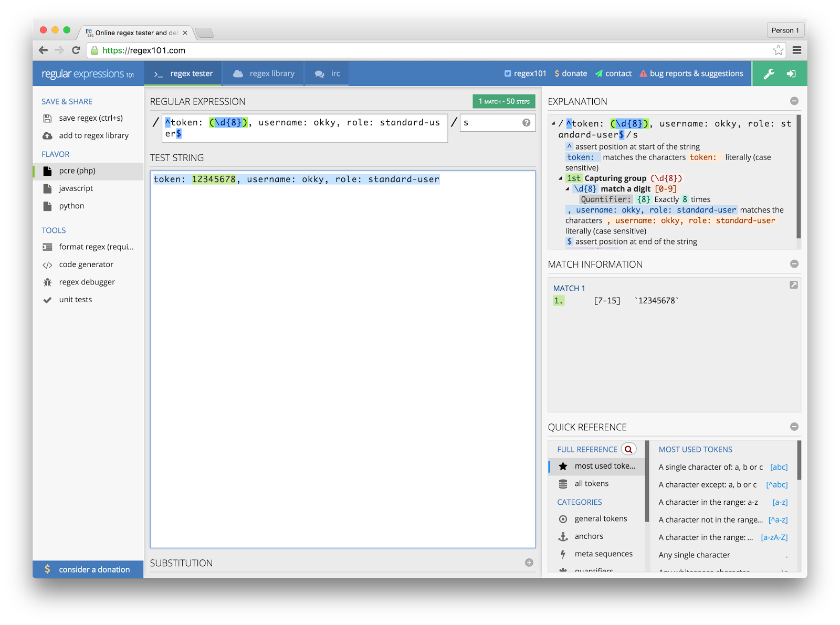Click into the regular expression input field
840x625 pixels.
point(304,128)
